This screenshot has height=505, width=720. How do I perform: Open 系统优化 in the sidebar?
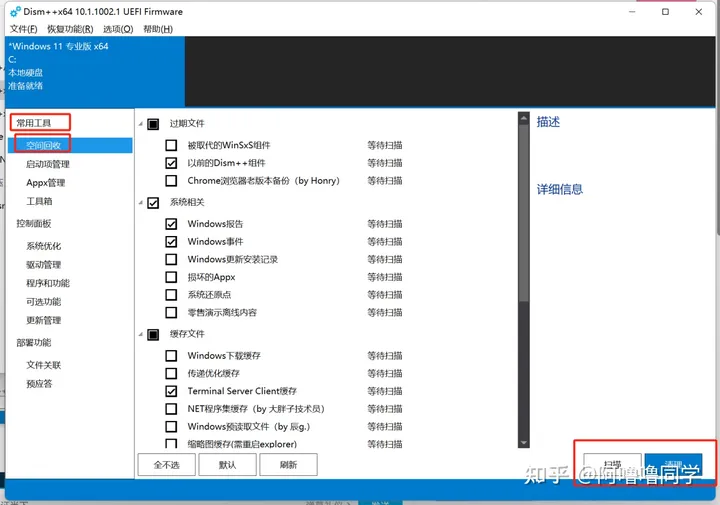click(x=43, y=246)
